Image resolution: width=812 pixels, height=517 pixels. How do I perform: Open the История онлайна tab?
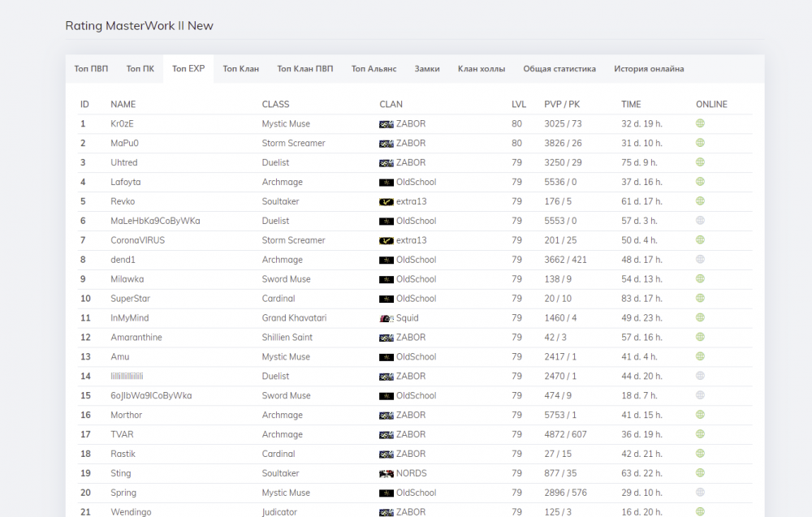tap(649, 69)
